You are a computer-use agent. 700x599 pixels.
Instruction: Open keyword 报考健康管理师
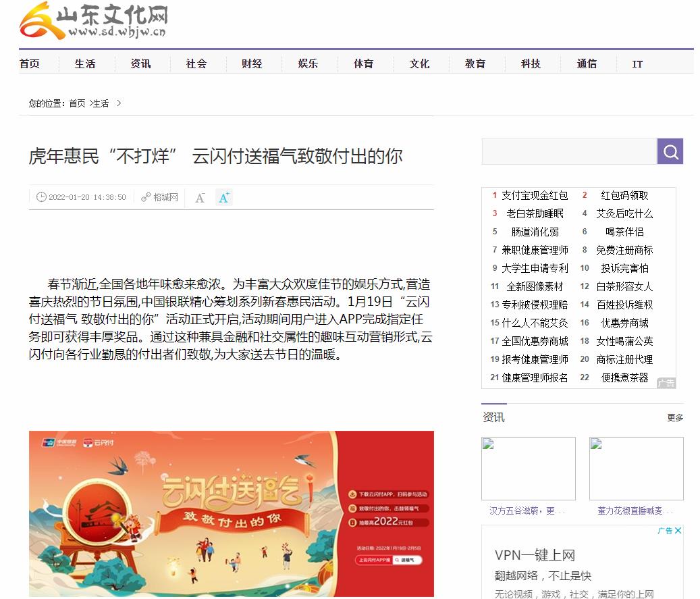pos(535,359)
